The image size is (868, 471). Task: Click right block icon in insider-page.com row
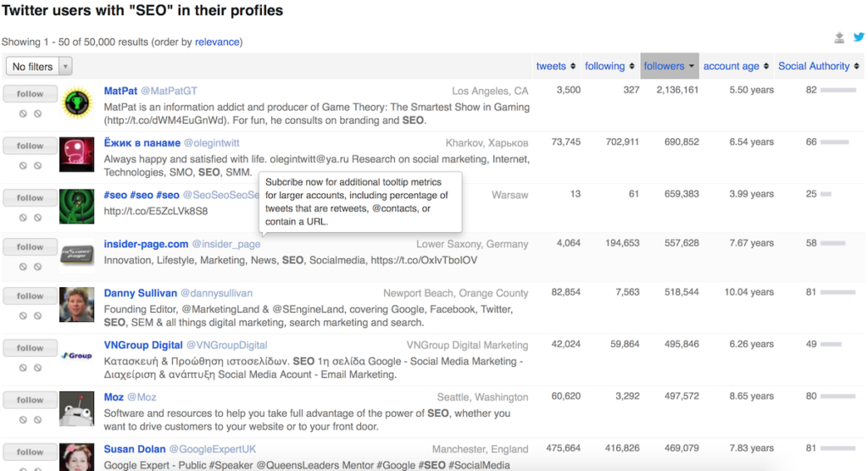tap(37, 267)
